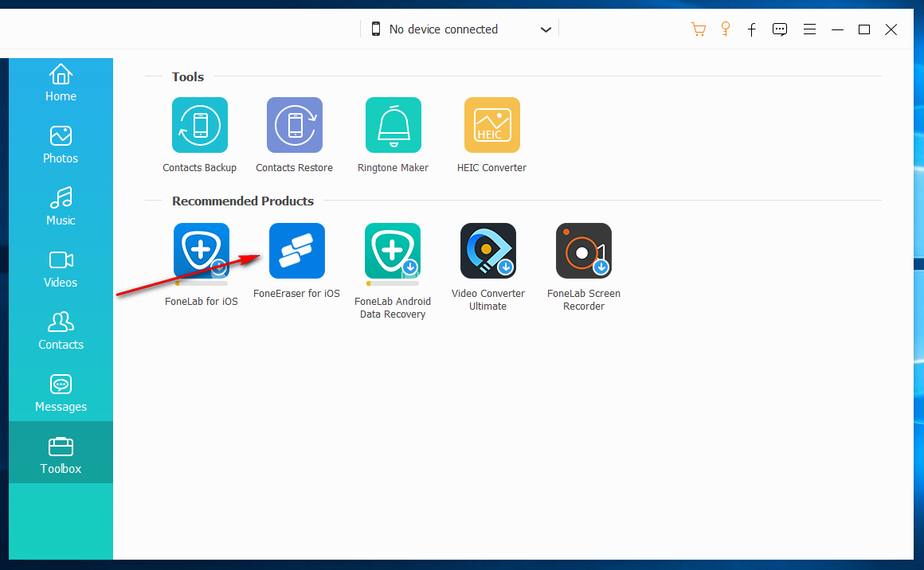The image size is (924, 570).
Task: Launch the Contacts Restore tool
Action: pos(295,125)
